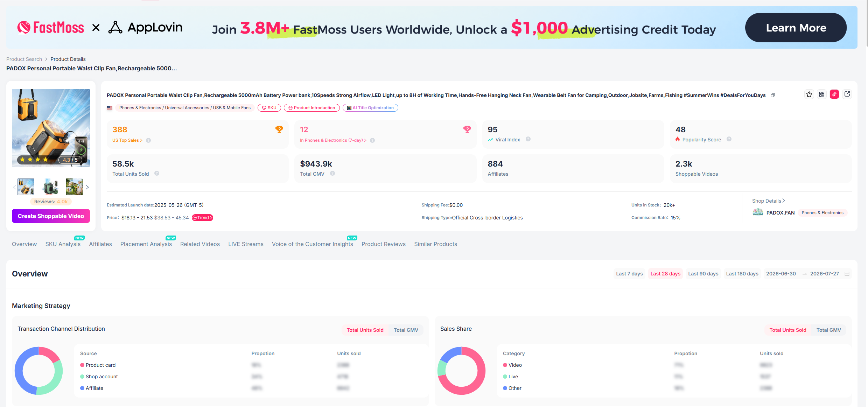Viewport: 868px width, 407px height.
Task: Open the price Trend chart
Action: click(203, 218)
